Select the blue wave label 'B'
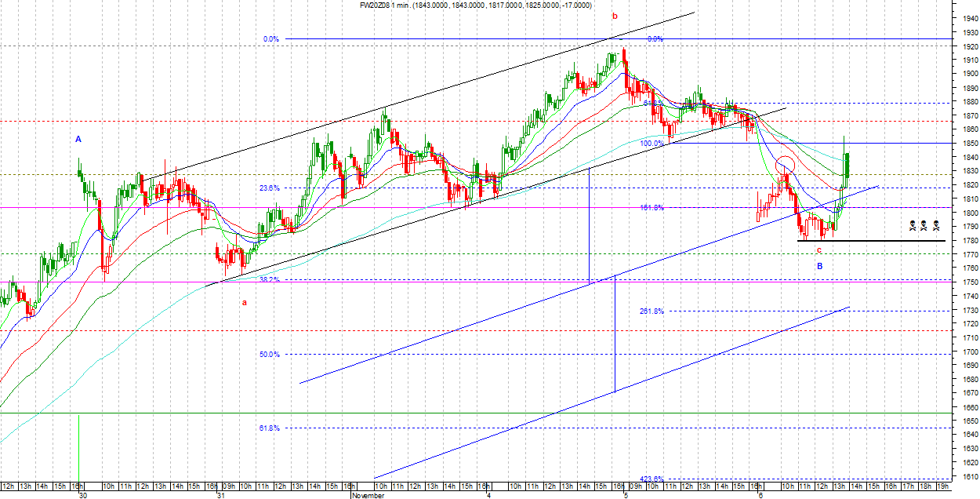The height and width of the screenshot is (499, 980). click(819, 266)
